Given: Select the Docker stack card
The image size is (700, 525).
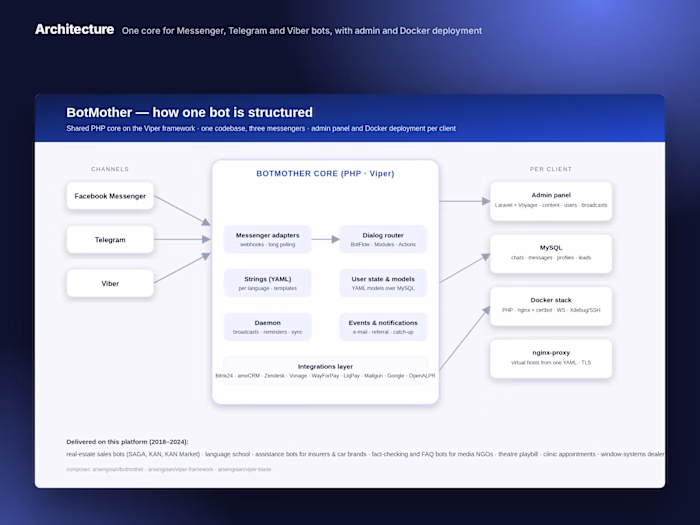Looking at the screenshot, I should coord(551,306).
